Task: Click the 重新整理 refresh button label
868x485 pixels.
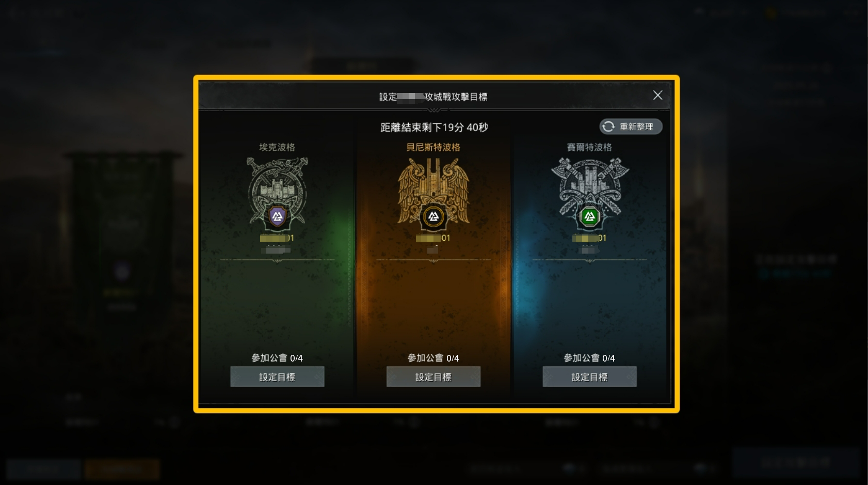Action: [x=636, y=127]
